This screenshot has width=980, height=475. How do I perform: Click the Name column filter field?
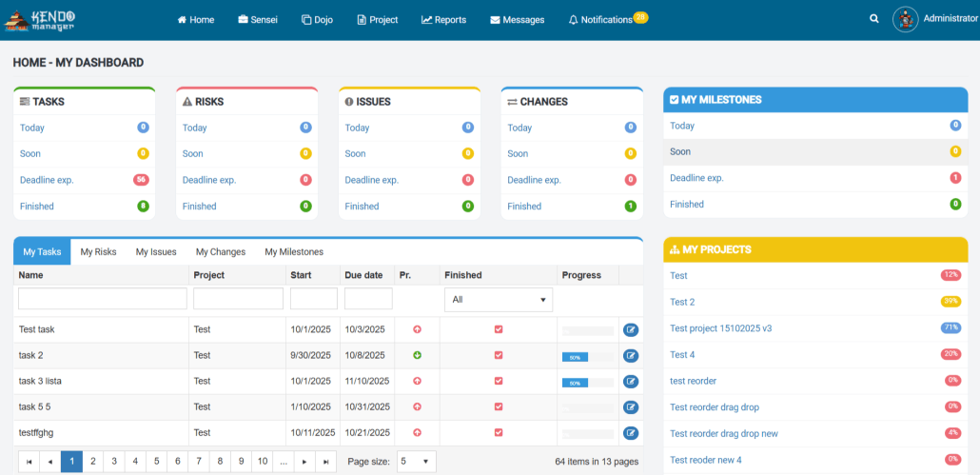[x=103, y=299]
